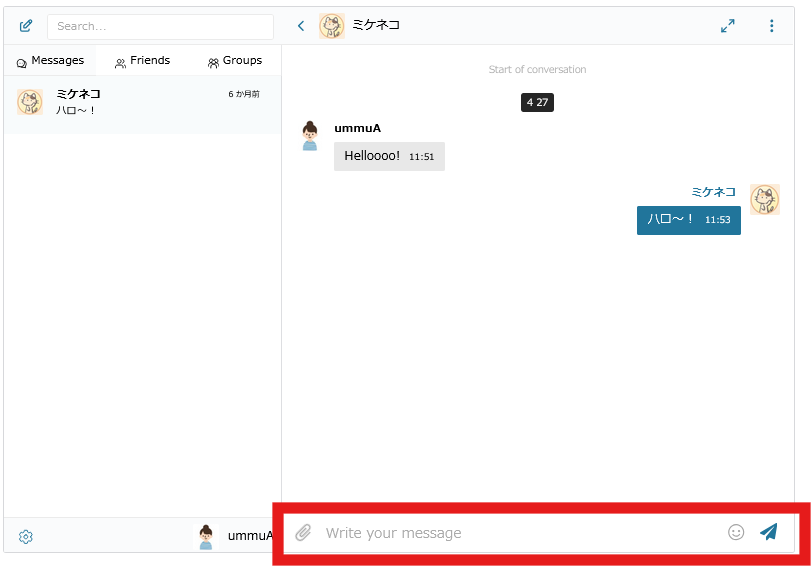Click the Helloooo! message bubble
This screenshot has width=811, height=566.
(x=389, y=156)
